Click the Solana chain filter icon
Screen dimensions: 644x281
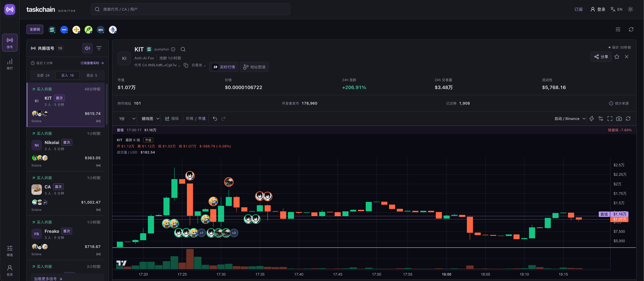pyautogui.click(x=52, y=30)
